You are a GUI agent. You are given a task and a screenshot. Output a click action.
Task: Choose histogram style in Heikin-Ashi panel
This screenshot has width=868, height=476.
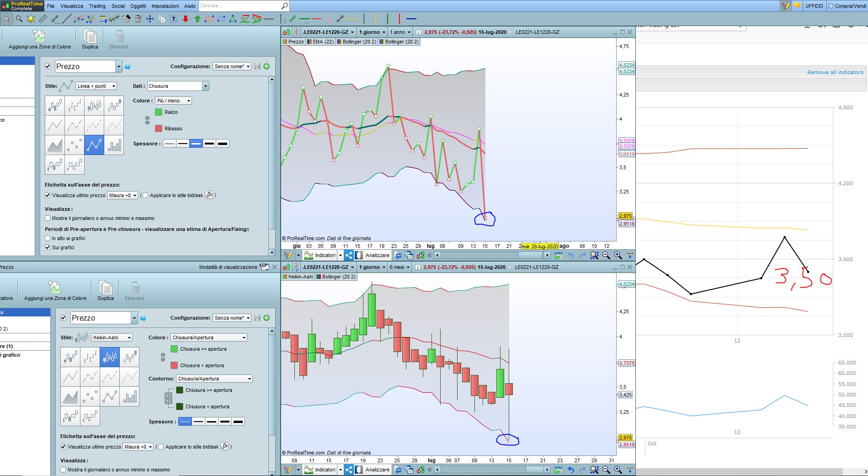click(129, 396)
